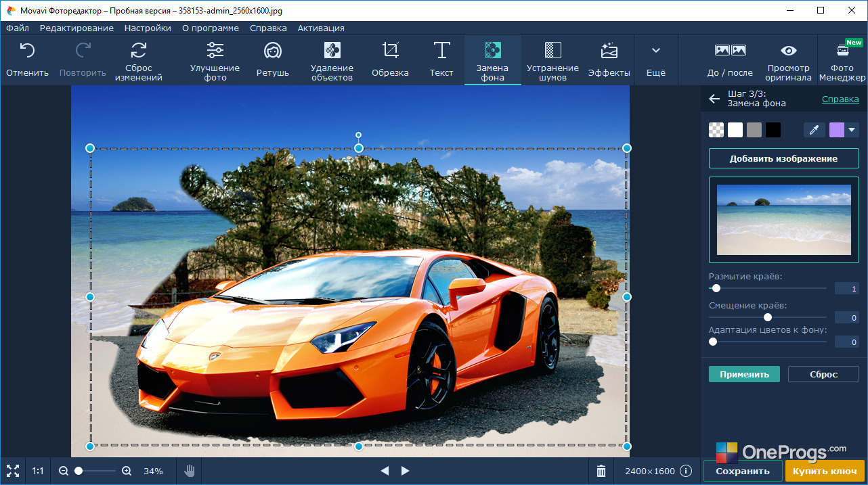Viewport: 868px width, 485px height.
Task: Go back with the step arrow
Action: tap(714, 99)
